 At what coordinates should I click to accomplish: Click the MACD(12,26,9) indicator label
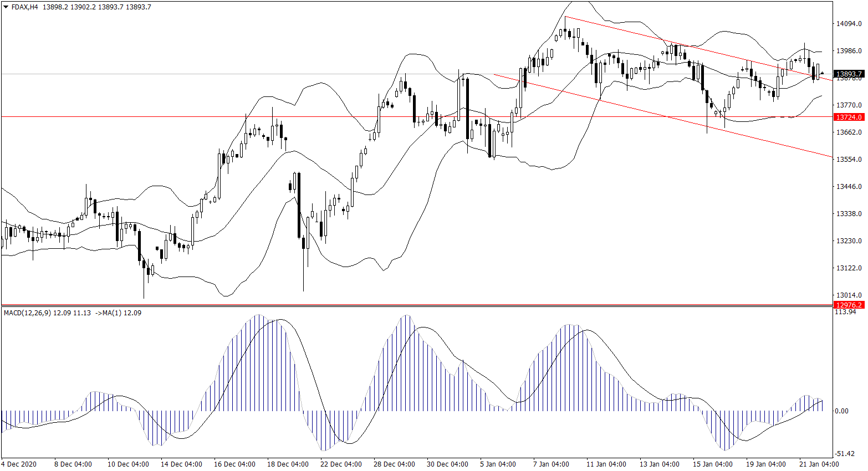pyautogui.click(x=27, y=313)
